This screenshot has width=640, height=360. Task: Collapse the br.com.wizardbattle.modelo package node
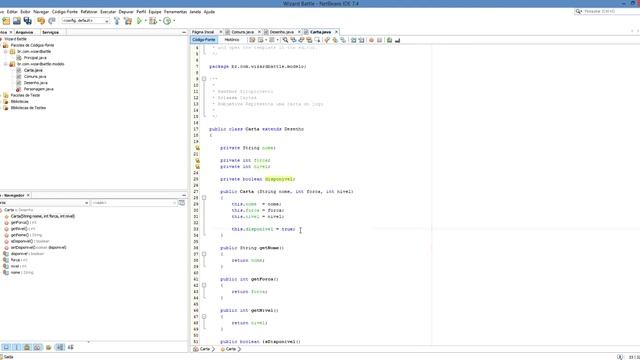(6, 64)
